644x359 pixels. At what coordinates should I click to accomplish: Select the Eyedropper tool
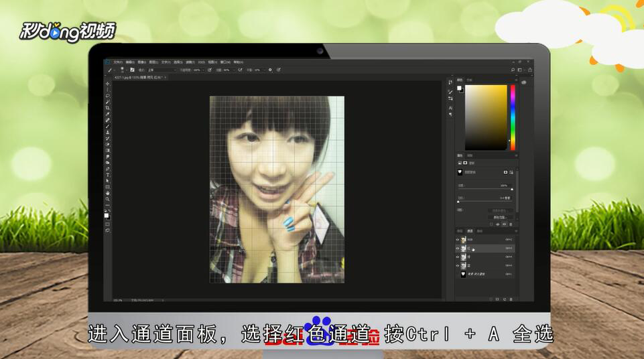point(108,114)
